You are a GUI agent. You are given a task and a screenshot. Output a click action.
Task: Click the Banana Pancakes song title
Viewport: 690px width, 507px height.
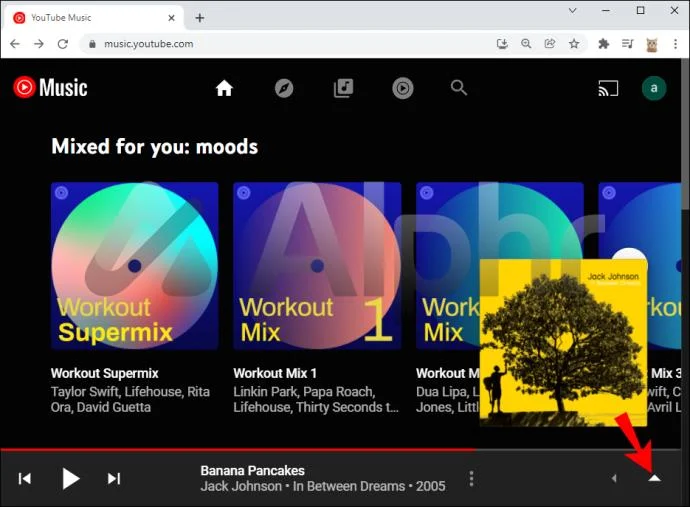[253, 470]
